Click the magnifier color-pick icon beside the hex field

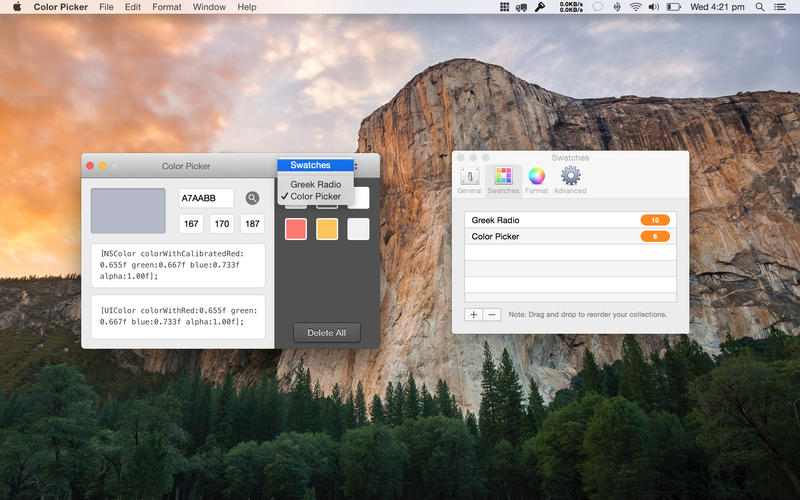pyautogui.click(x=253, y=198)
